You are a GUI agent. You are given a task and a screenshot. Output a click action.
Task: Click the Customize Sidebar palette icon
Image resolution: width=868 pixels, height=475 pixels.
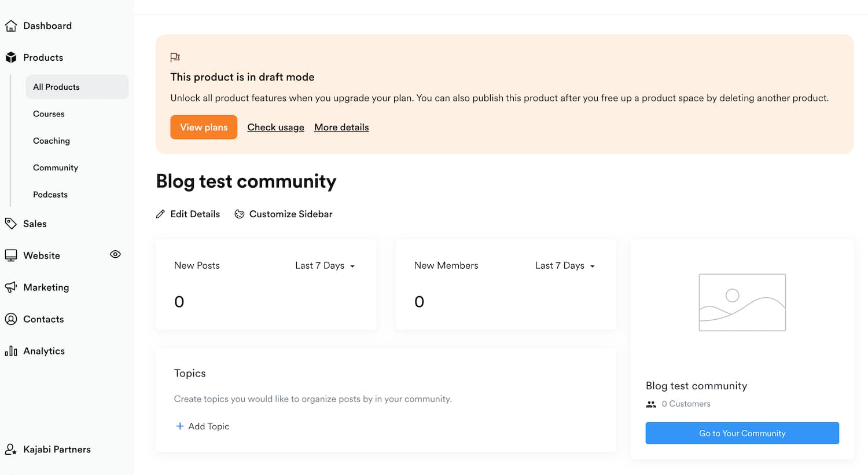pyautogui.click(x=240, y=214)
